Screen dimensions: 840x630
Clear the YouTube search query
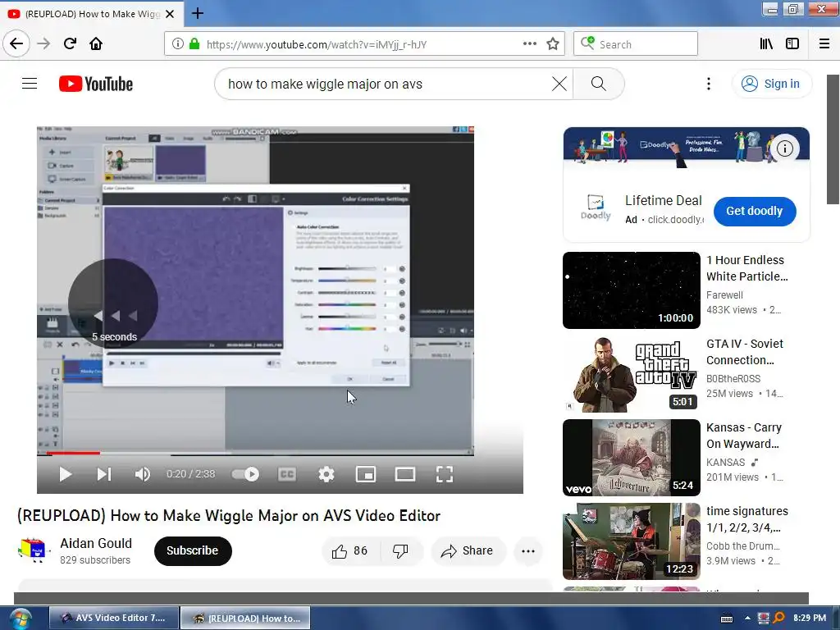pos(559,84)
